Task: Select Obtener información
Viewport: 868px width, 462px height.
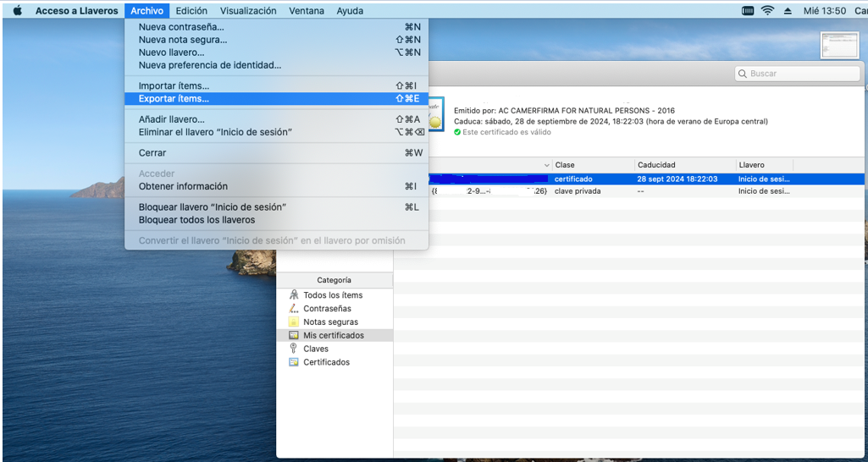Action: (276, 186)
